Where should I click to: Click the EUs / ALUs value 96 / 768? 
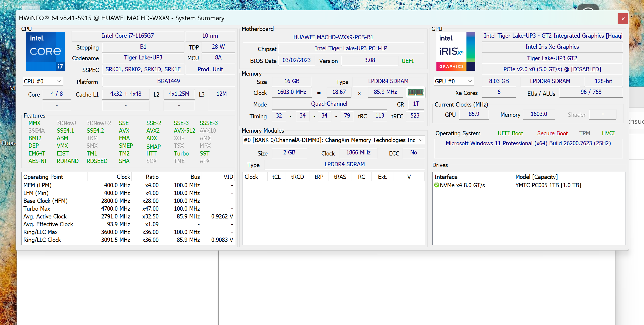(591, 92)
